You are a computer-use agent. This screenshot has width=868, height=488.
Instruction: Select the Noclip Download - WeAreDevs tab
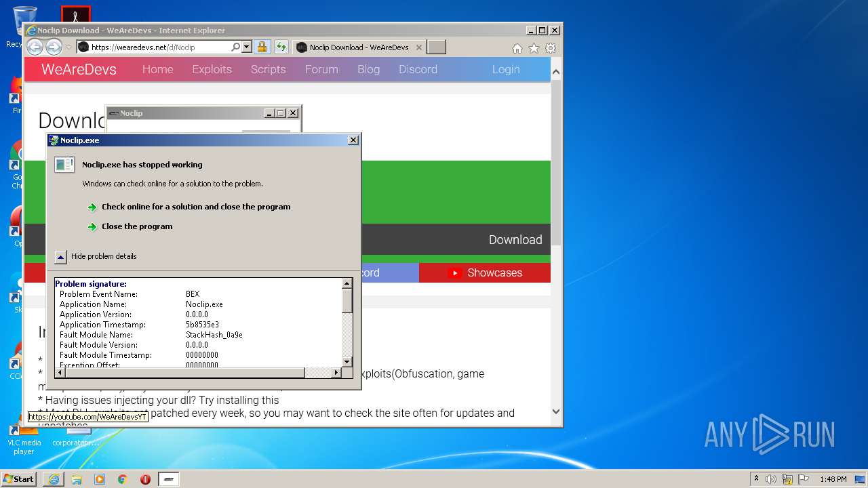[359, 47]
